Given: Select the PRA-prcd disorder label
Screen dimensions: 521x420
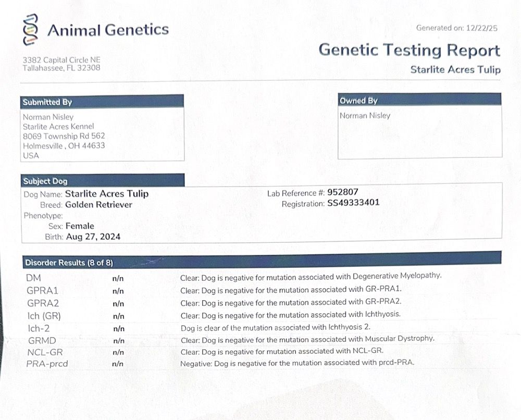Looking at the screenshot, I should coord(47,364).
